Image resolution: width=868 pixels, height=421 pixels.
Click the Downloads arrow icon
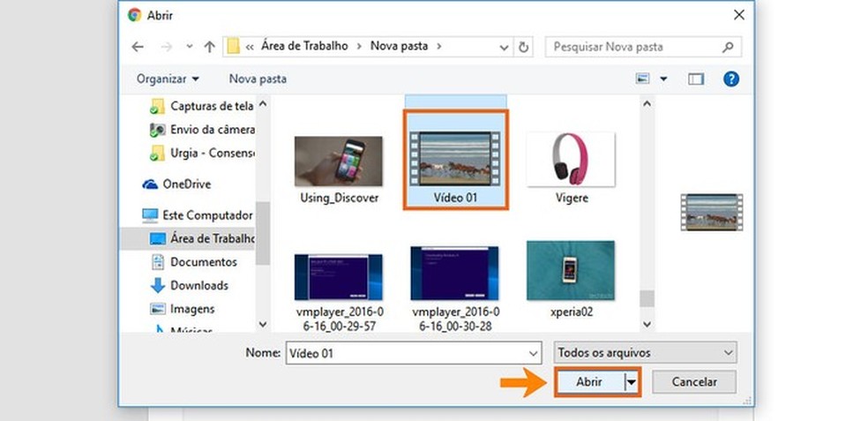(x=158, y=286)
